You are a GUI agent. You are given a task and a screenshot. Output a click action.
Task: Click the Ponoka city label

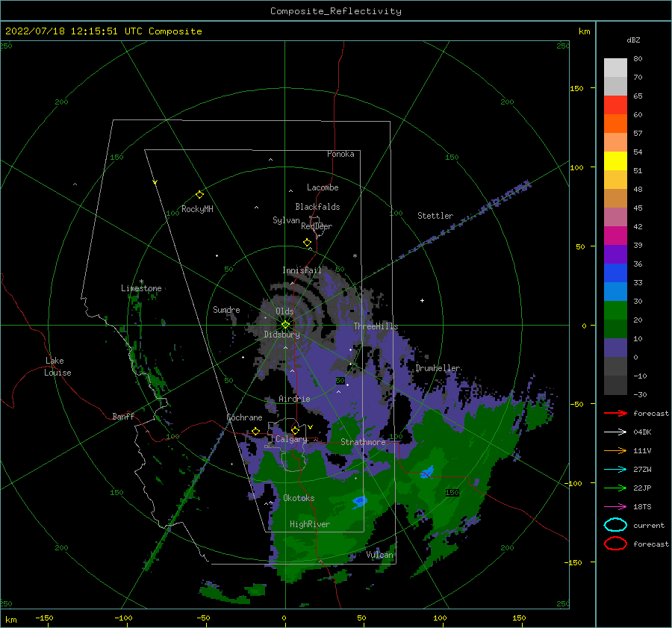coord(340,154)
